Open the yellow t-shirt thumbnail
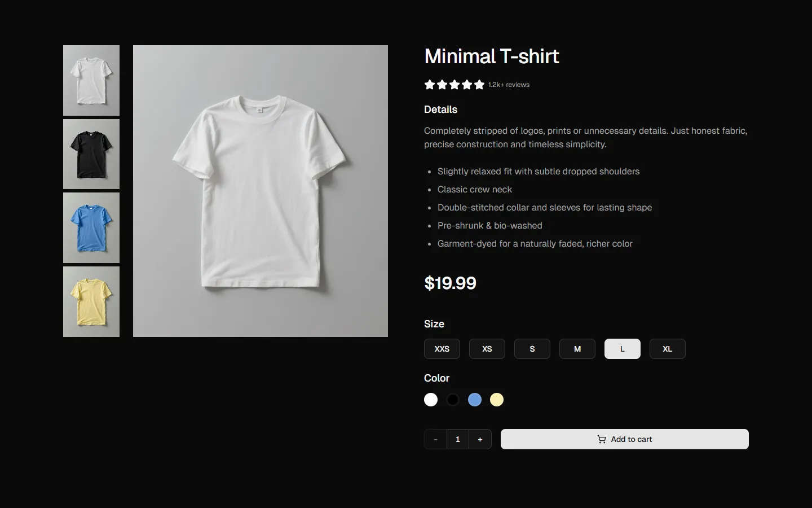The height and width of the screenshot is (508, 812). point(91,301)
